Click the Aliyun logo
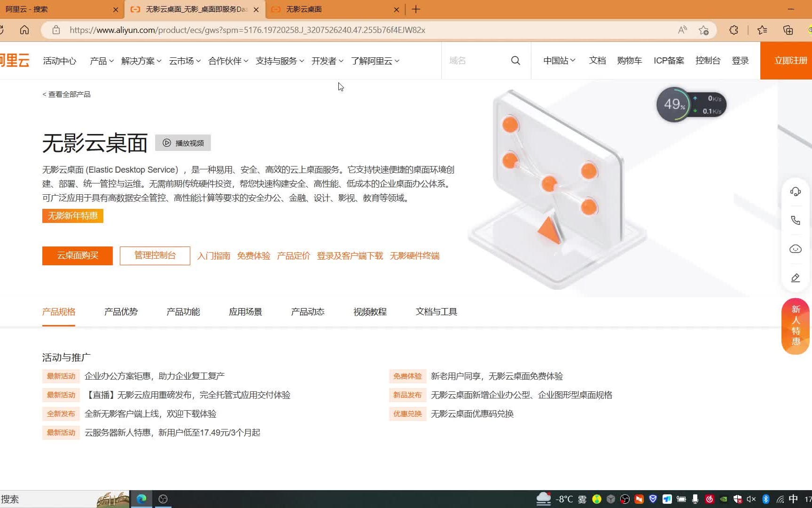The image size is (812, 508). coord(15,61)
